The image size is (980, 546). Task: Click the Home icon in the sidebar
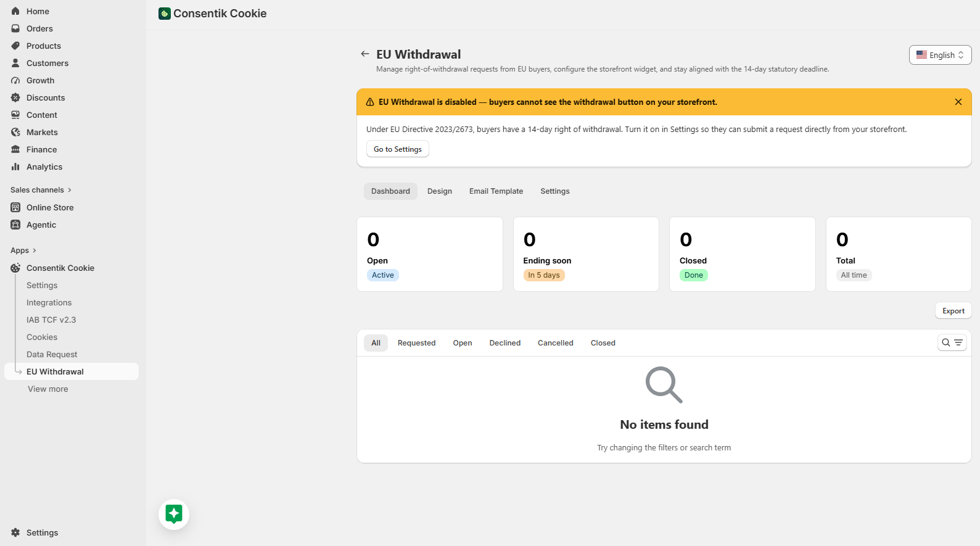point(15,11)
